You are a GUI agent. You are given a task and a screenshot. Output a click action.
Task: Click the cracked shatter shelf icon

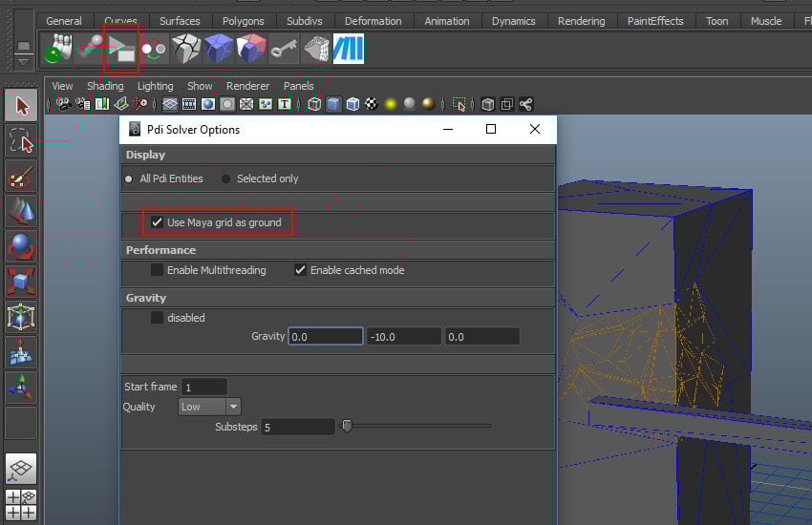[x=185, y=49]
